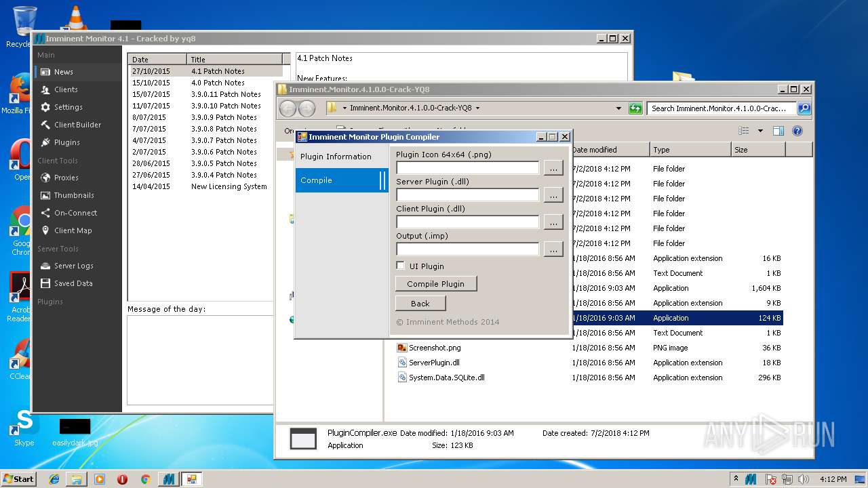868x488 pixels.
Task: Click into Server Plugin path field
Action: click(468, 195)
